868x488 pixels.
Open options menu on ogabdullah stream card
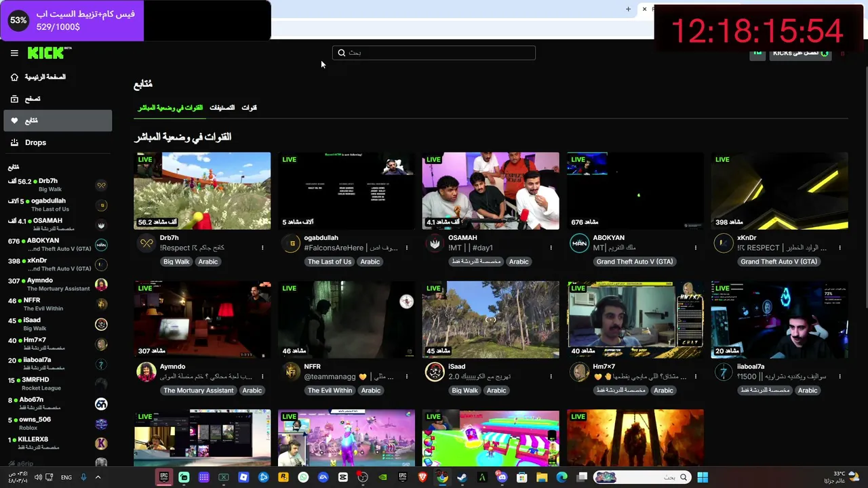(407, 248)
